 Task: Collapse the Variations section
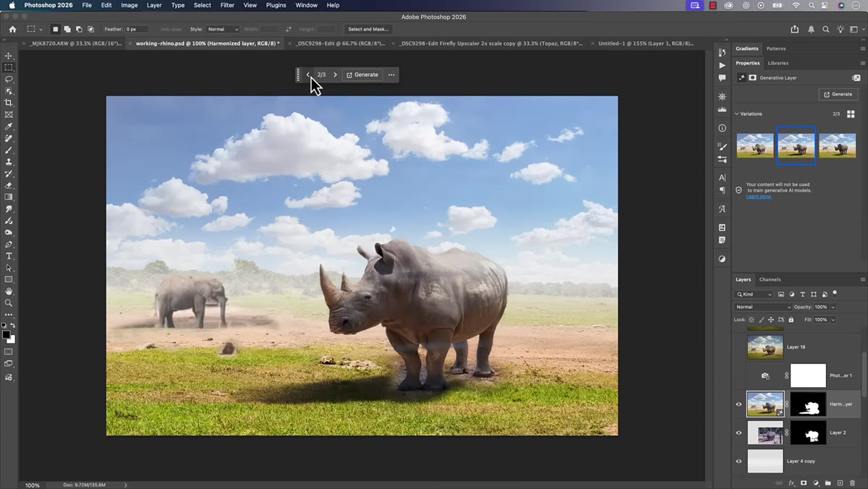(x=737, y=114)
